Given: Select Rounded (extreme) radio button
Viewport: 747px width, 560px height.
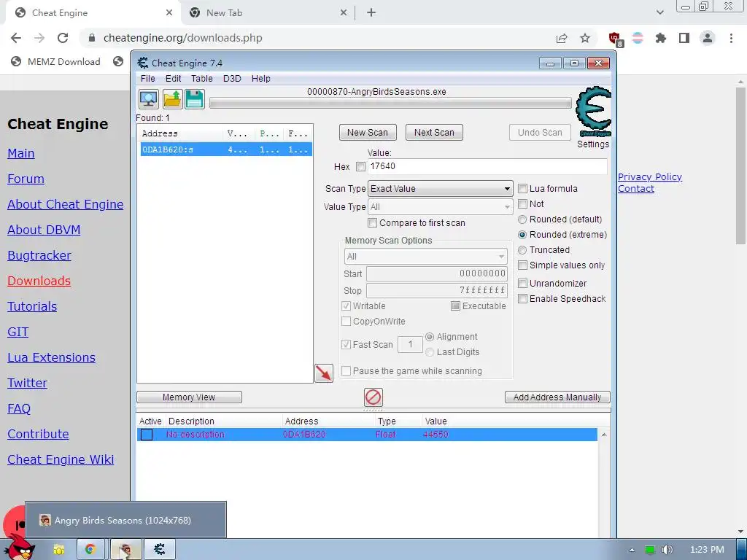Looking at the screenshot, I should point(522,234).
